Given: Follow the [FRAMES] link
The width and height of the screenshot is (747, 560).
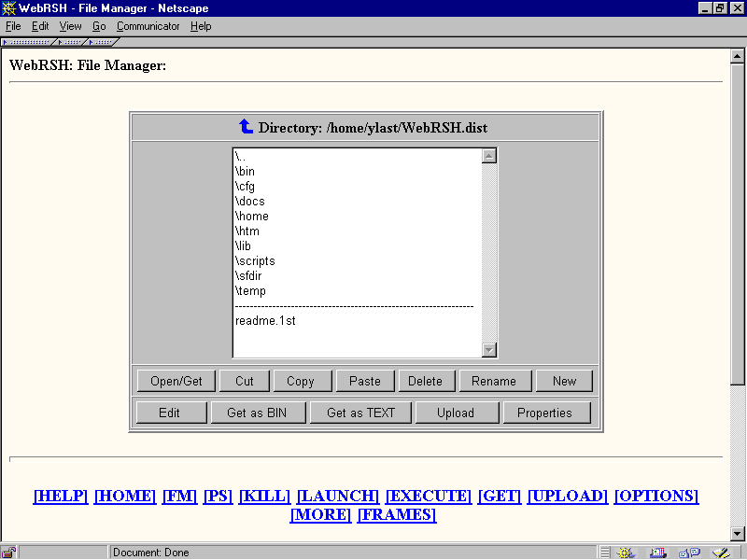Looking at the screenshot, I should click(x=397, y=514).
